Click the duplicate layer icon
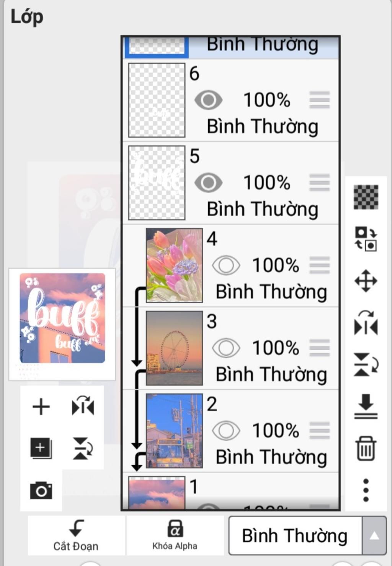The image size is (392, 566). point(41,448)
